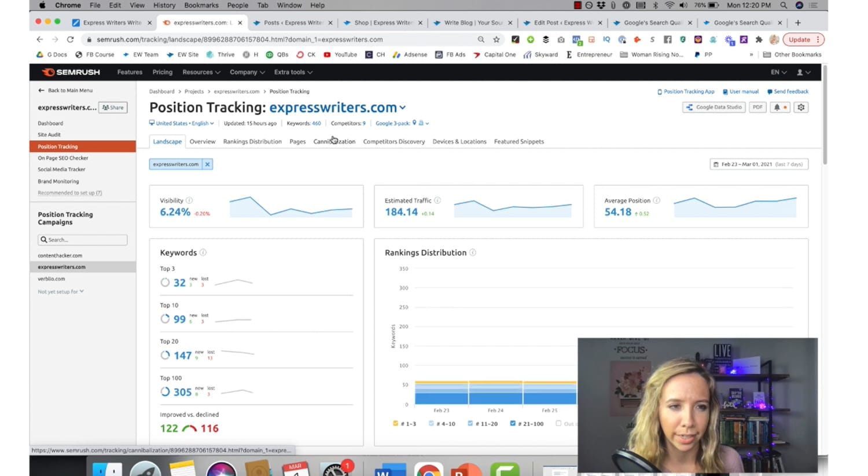Open the United States English location dropdown
Viewport: 868px width, 476px height.
(182, 123)
